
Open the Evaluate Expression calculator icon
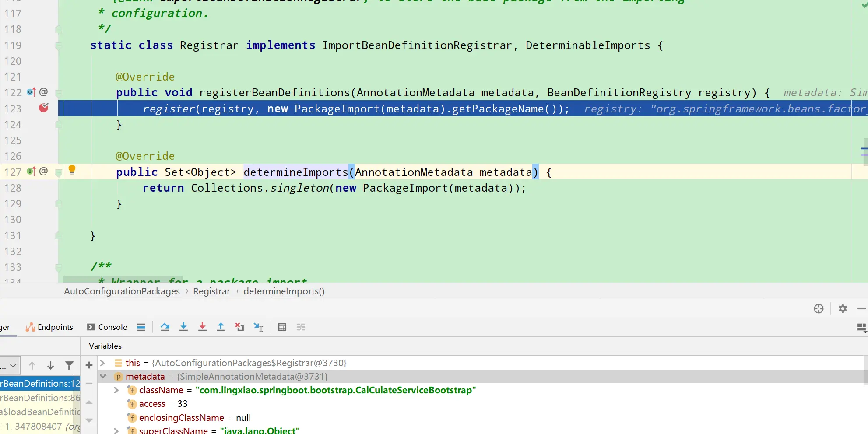282,327
